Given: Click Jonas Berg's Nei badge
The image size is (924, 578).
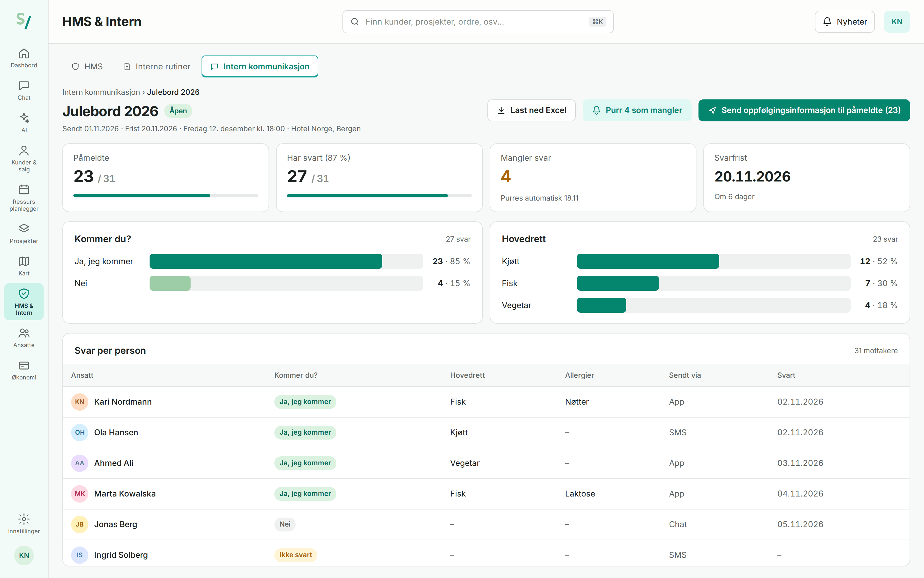Looking at the screenshot, I should pos(285,524).
